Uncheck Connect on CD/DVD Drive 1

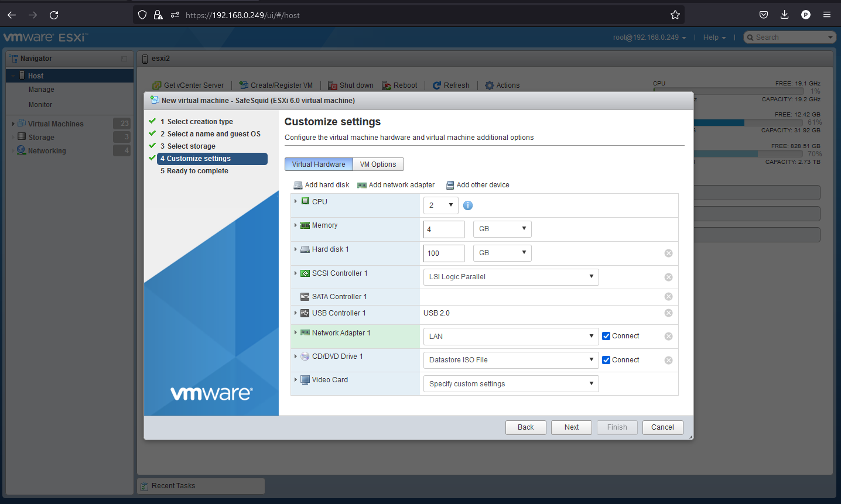[606, 359]
